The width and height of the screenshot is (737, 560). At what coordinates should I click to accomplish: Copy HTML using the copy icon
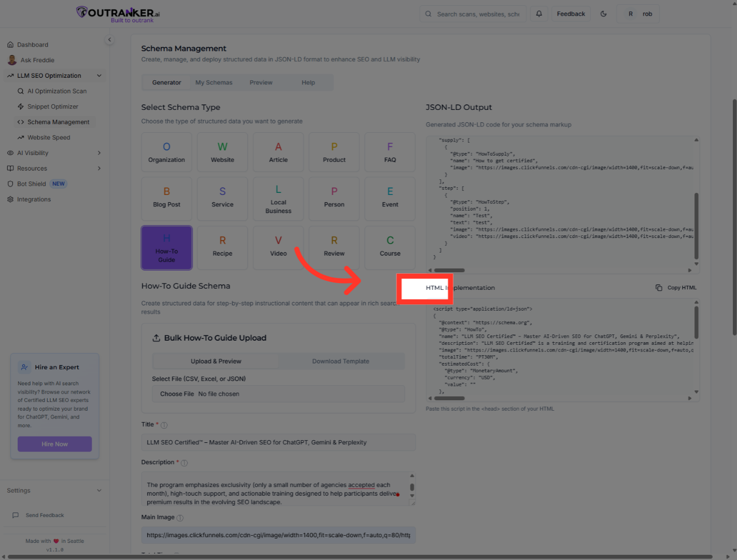point(659,287)
